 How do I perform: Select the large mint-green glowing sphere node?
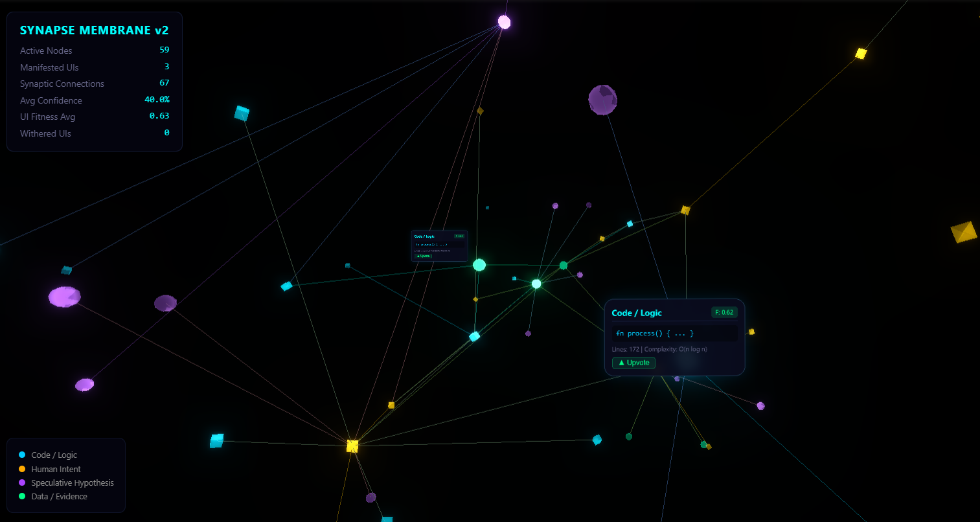tap(479, 265)
